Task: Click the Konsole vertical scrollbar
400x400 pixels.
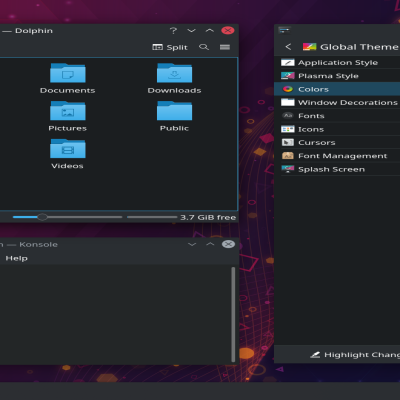Action: 233,314
